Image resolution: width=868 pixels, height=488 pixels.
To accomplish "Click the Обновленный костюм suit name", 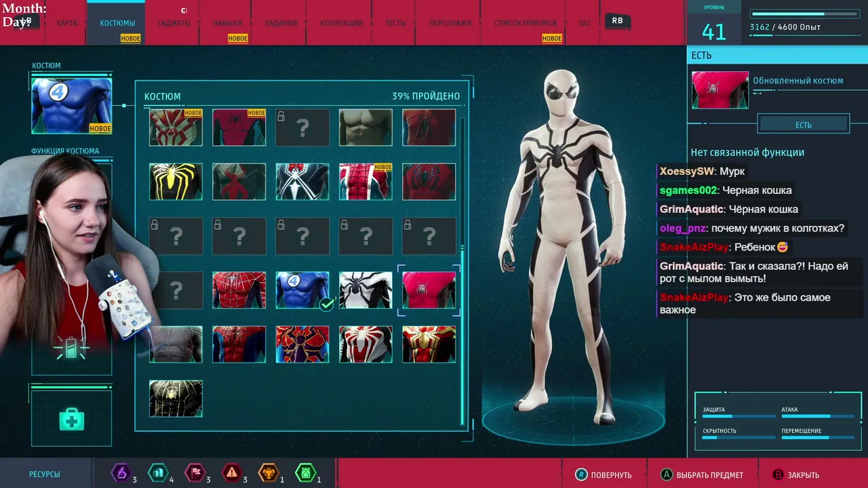I will click(x=798, y=81).
